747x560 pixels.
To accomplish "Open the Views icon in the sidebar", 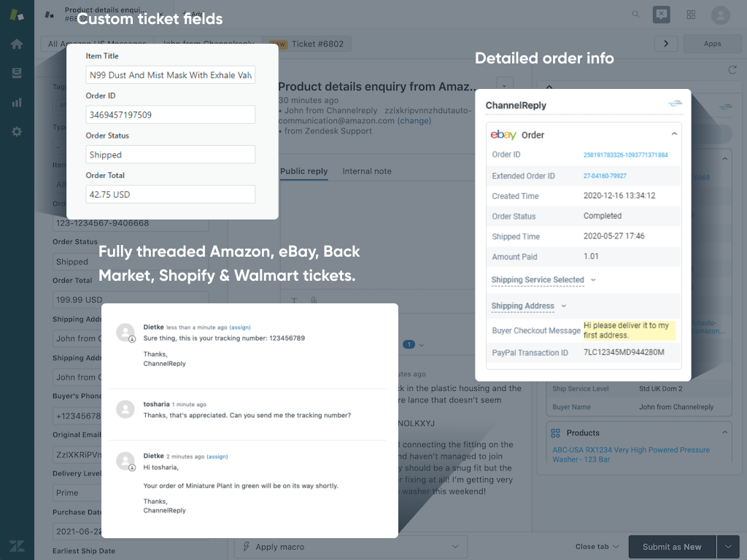I will 16,73.
